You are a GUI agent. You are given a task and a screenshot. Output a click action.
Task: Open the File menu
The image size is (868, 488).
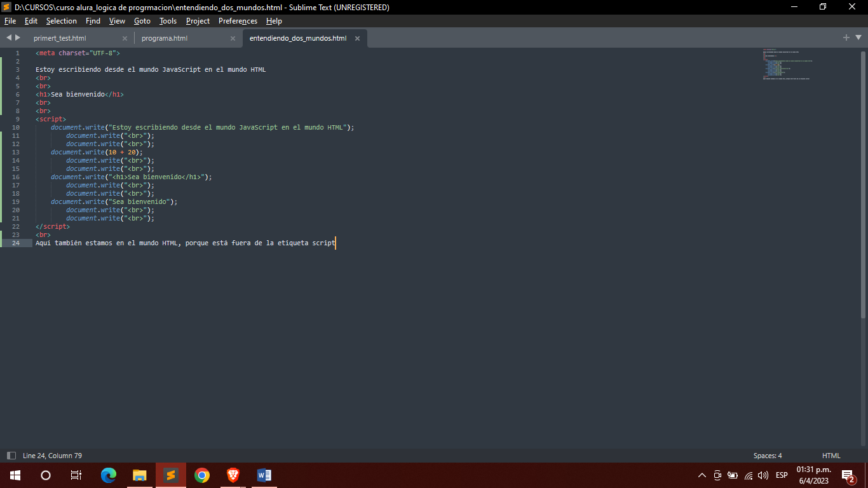point(10,21)
